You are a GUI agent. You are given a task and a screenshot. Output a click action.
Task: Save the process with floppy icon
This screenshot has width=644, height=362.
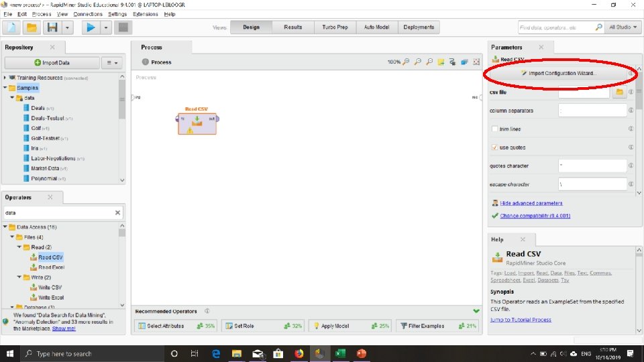coord(52,27)
